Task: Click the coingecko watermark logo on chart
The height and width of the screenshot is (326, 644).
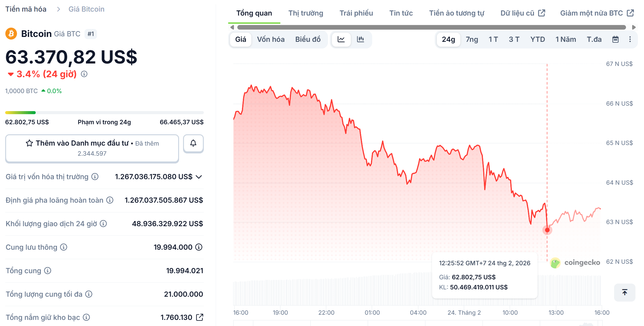Action: coord(575,262)
